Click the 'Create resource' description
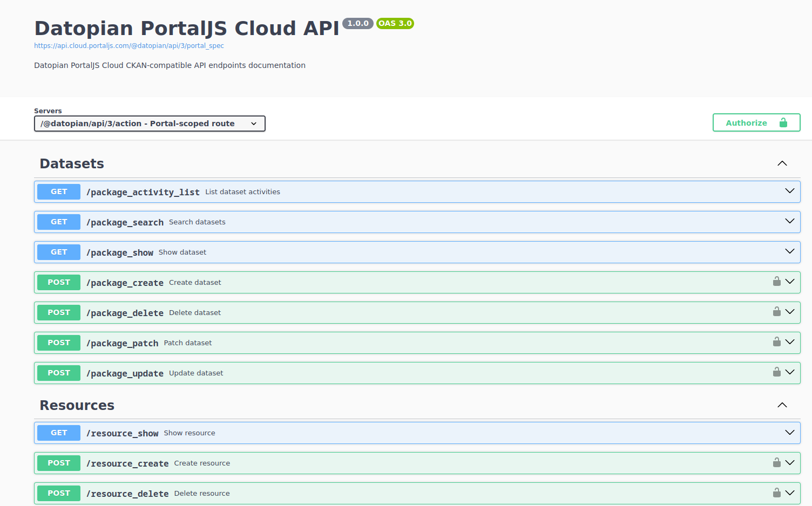The width and height of the screenshot is (812, 506). 202,463
